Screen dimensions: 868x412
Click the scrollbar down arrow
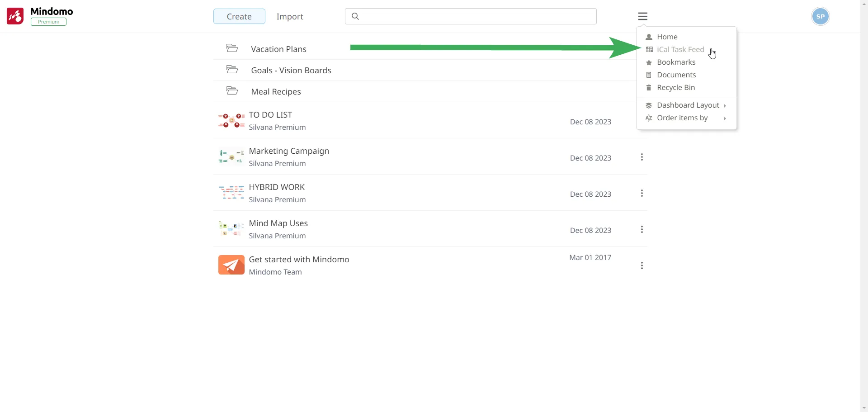864,408
